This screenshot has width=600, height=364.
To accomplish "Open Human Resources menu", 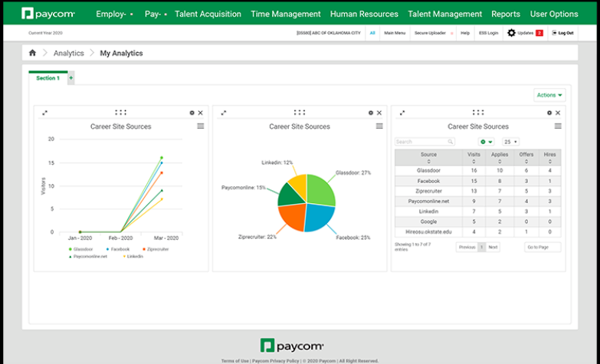I will tap(364, 14).
